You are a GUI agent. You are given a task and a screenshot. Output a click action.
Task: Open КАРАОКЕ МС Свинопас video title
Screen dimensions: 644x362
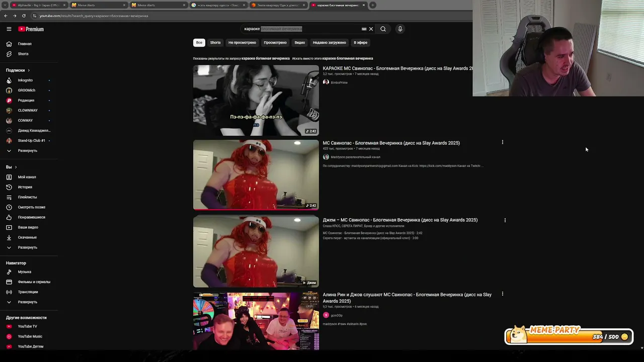pyautogui.click(x=397, y=68)
